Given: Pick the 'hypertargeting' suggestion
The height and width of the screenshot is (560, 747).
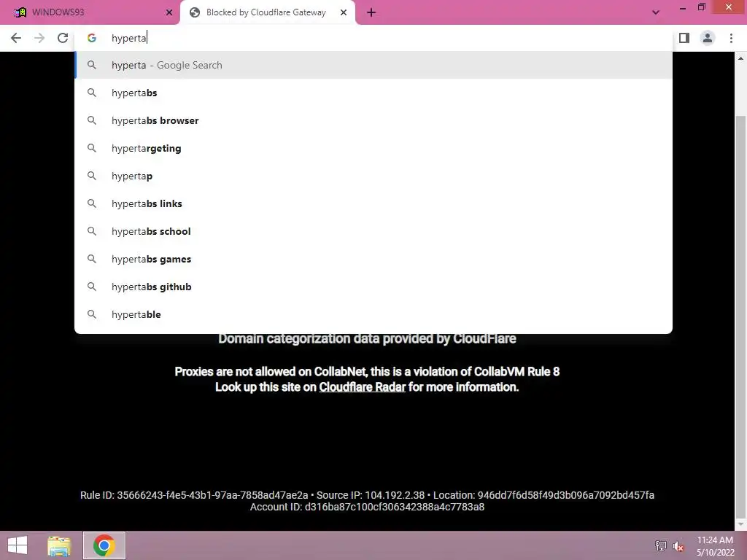Looking at the screenshot, I should pos(373,148).
